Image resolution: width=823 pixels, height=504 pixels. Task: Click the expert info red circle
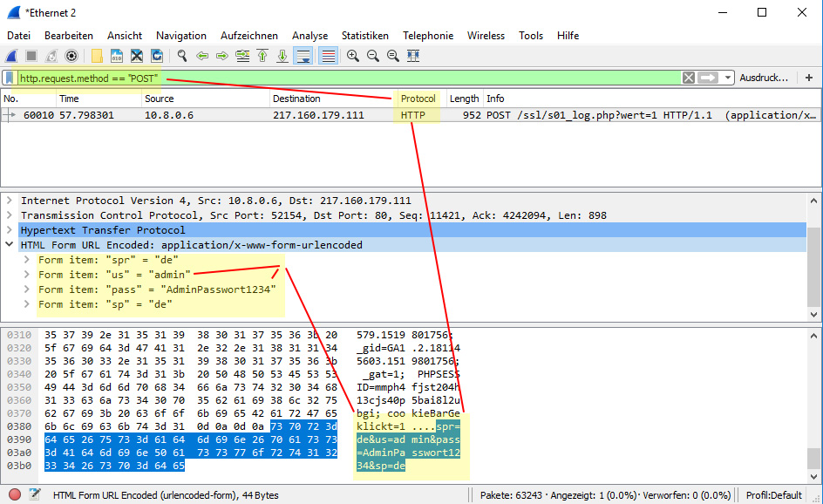pos(15,494)
